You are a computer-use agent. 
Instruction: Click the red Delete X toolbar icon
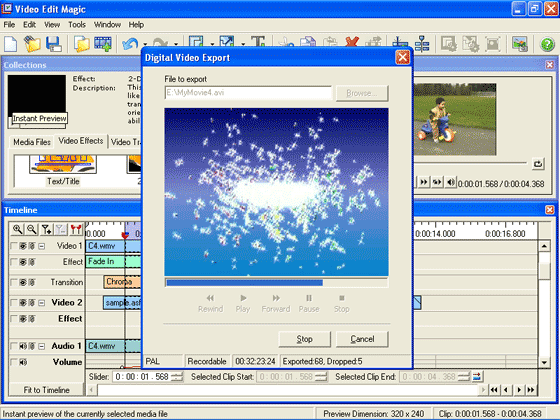[352, 41]
